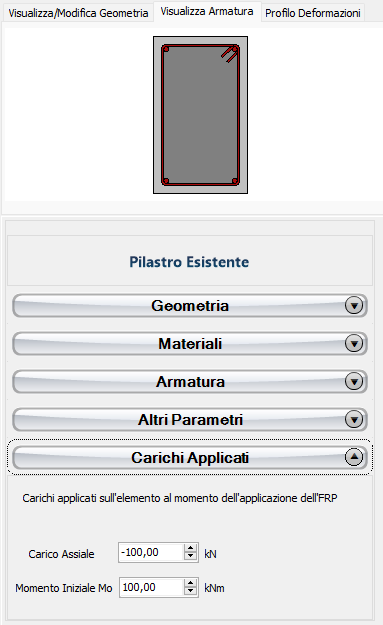Expand the Armatura section arrow icon
This screenshot has width=383, height=625.
[x=354, y=381]
